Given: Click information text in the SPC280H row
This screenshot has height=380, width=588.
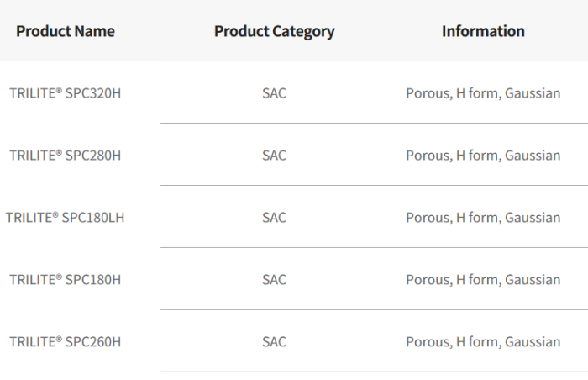Looking at the screenshot, I should (483, 156).
